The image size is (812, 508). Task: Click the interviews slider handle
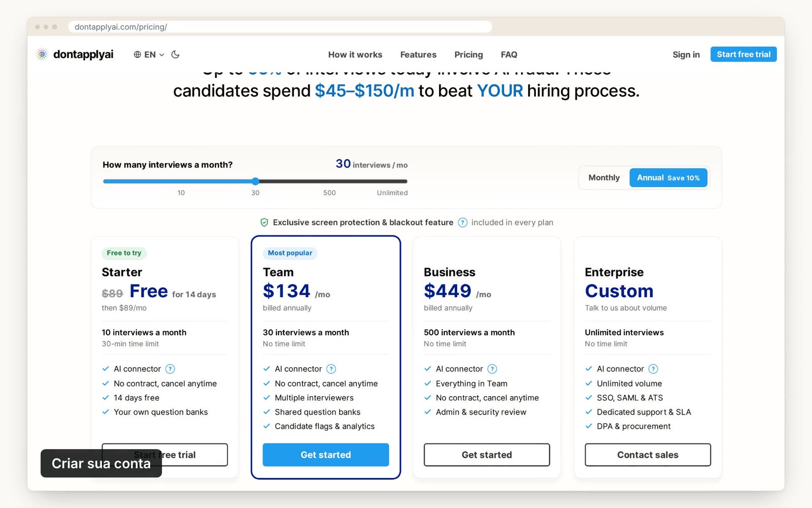(256, 181)
